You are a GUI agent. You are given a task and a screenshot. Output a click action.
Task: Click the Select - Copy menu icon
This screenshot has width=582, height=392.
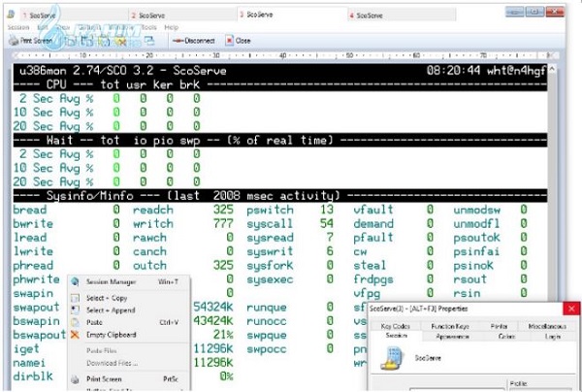[x=75, y=298]
